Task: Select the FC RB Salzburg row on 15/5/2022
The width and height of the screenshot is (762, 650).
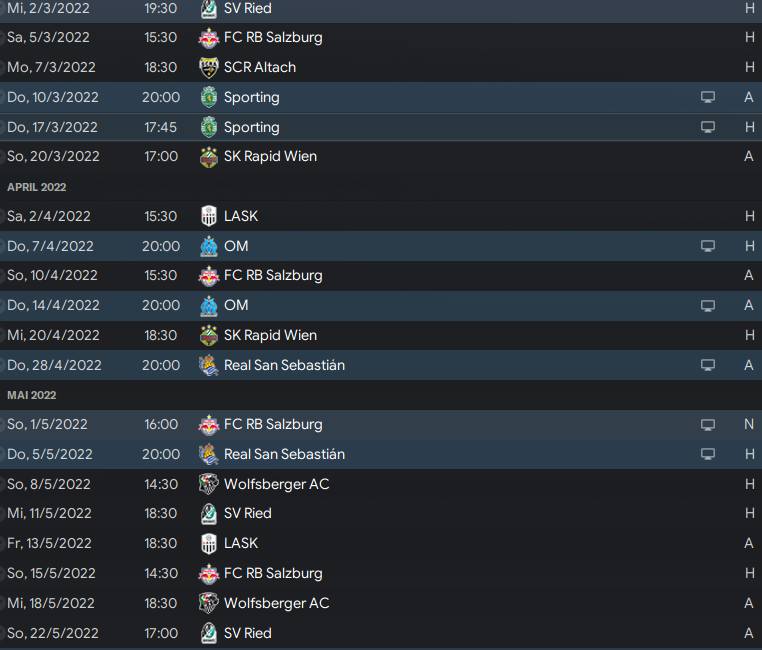Action: pos(381,573)
